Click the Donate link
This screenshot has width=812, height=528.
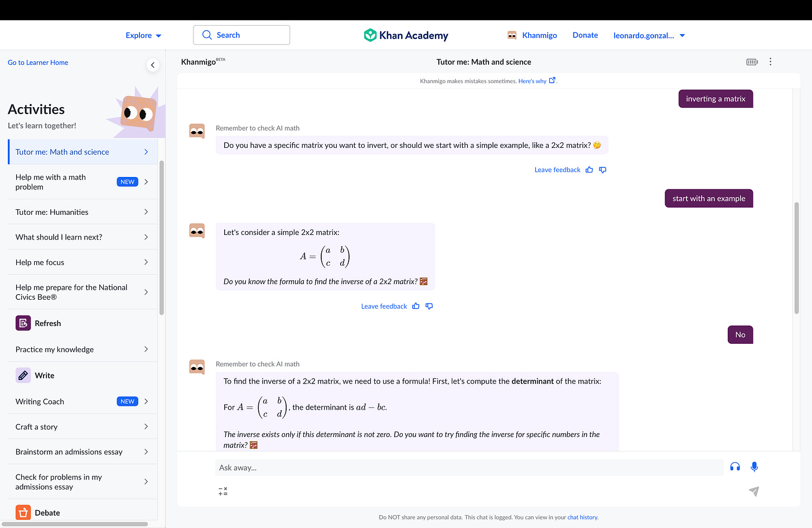pos(585,35)
